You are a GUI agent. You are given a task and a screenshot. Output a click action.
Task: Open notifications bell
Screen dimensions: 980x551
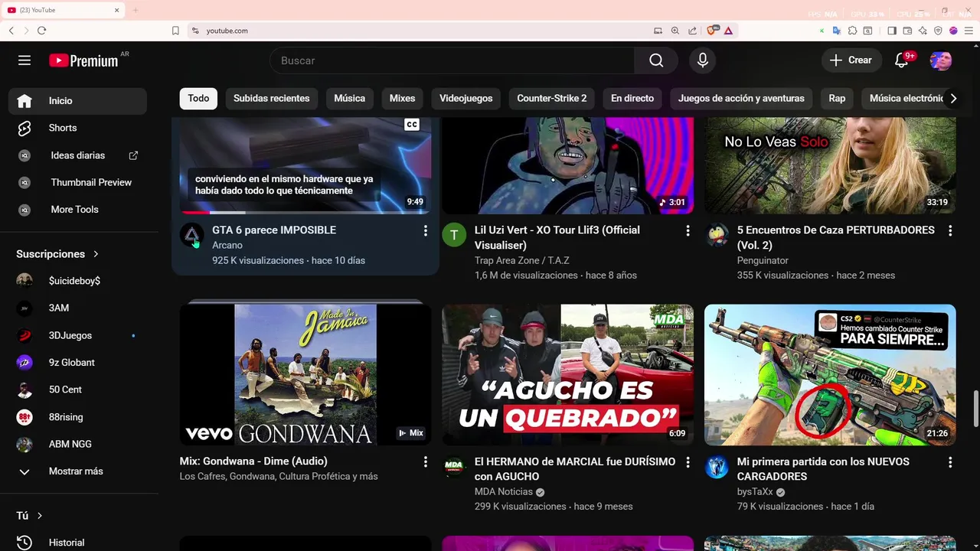pyautogui.click(x=902, y=60)
